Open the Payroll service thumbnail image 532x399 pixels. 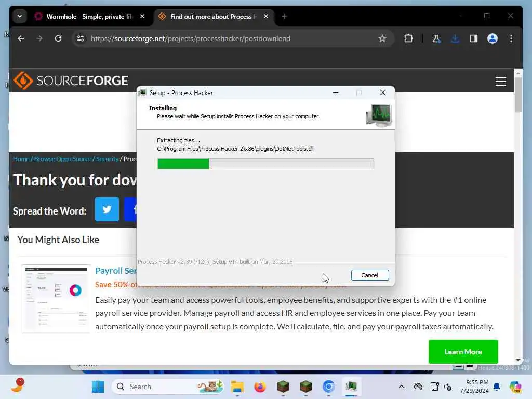pyautogui.click(x=56, y=299)
